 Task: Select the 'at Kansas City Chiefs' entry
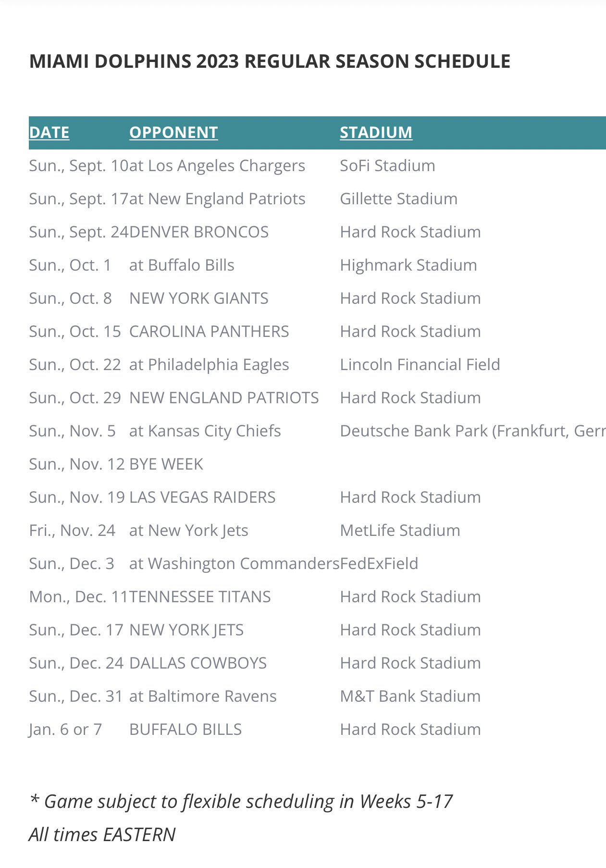tap(205, 431)
